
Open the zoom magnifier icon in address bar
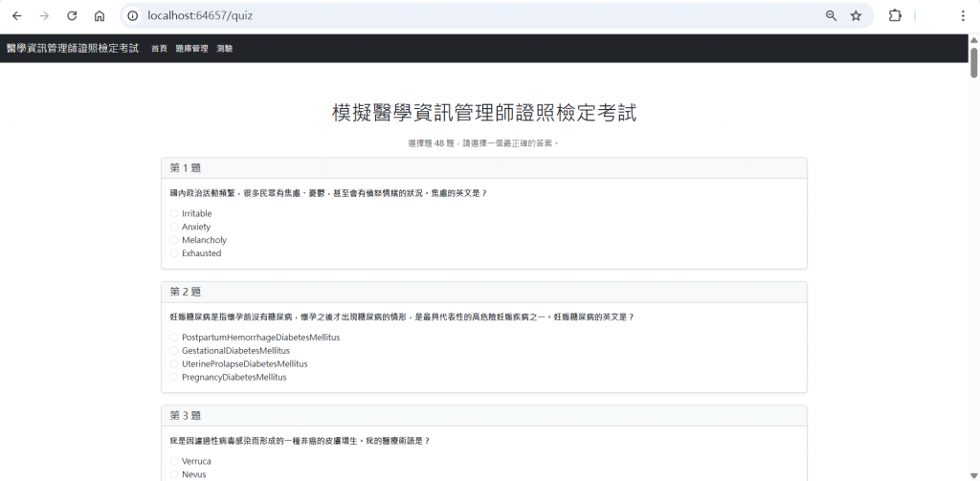831,16
